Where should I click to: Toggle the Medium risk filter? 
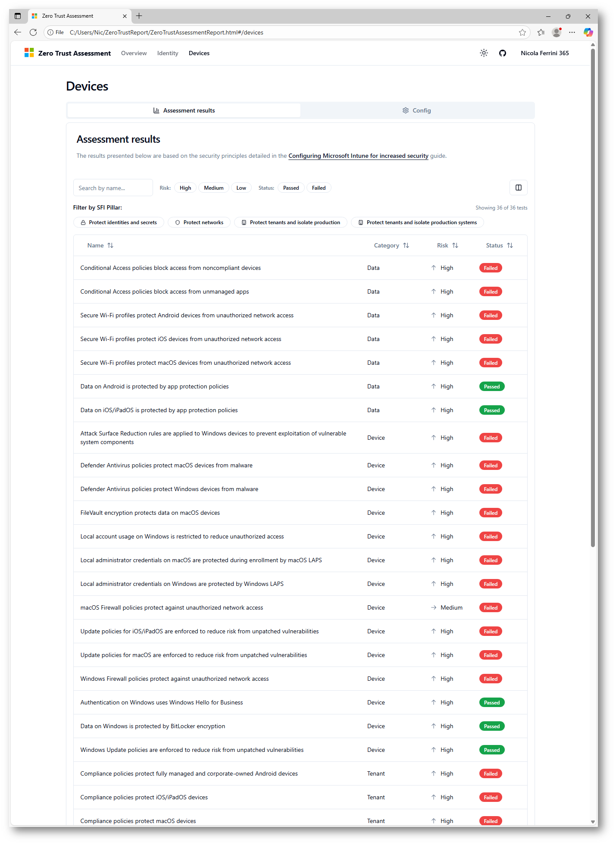click(214, 188)
